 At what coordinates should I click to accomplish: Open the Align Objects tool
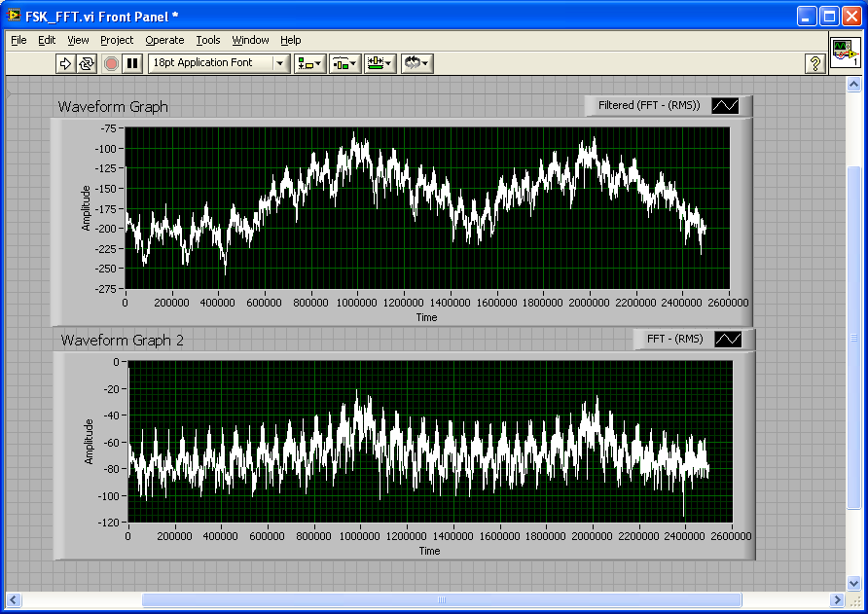coord(310,63)
